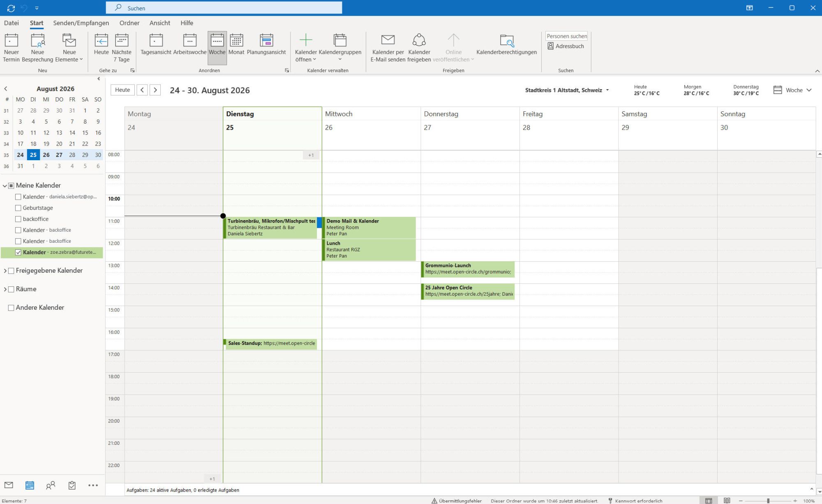Open Neue Besprechung in the ribbon

(37, 48)
